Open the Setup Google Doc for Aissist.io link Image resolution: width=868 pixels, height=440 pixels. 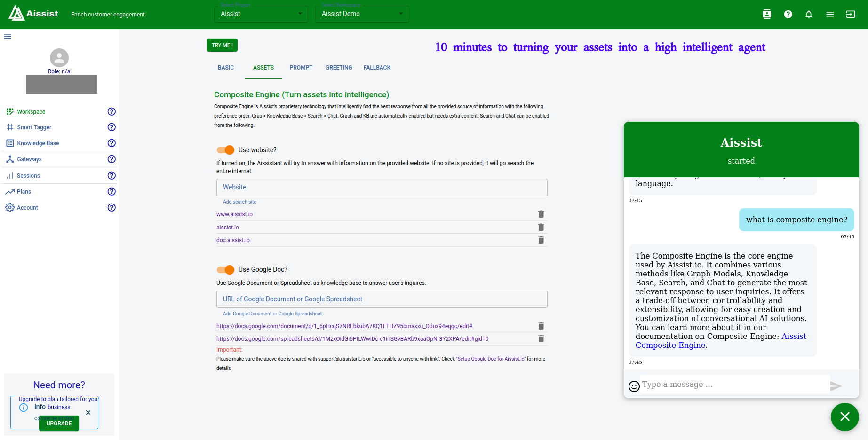(x=491, y=359)
